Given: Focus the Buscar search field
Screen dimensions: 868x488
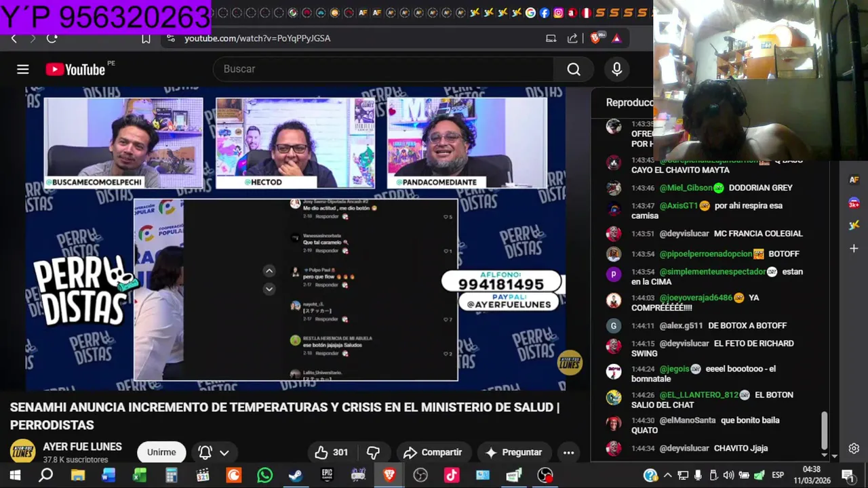Looking at the screenshot, I should (x=384, y=69).
